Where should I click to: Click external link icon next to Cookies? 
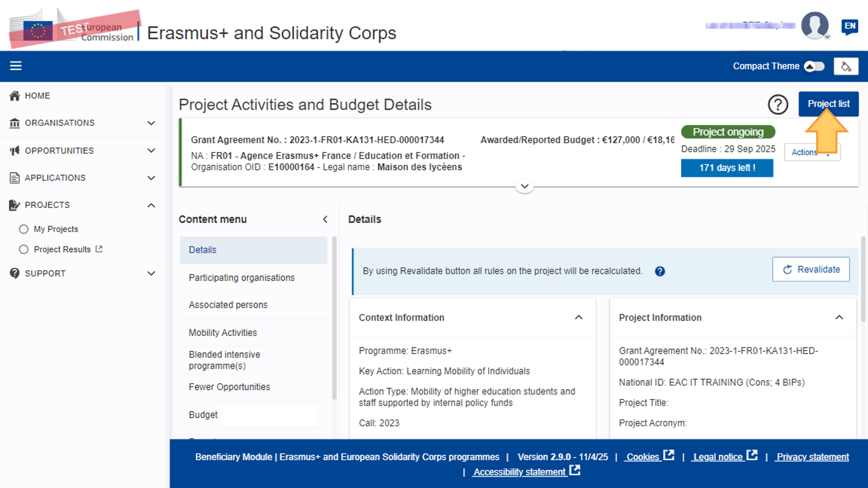[669, 455]
